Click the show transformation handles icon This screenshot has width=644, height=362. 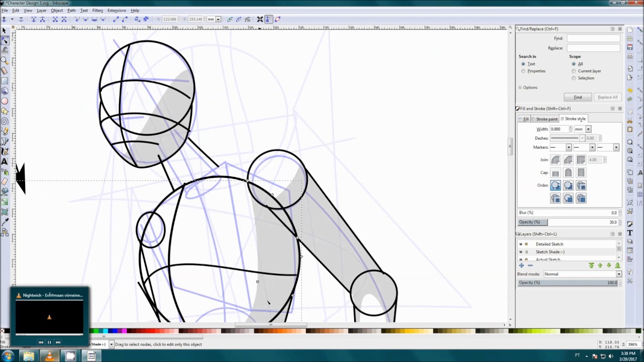tap(260, 19)
